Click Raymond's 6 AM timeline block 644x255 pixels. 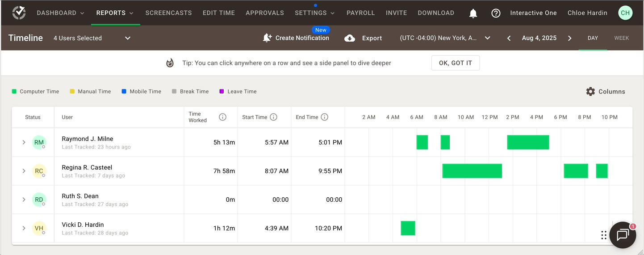tap(422, 142)
